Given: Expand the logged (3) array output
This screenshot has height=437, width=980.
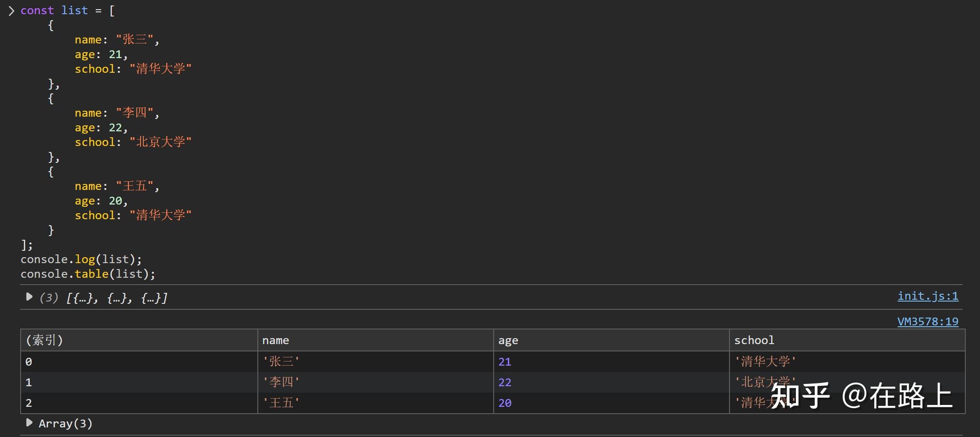Looking at the screenshot, I should tap(29, 297).
